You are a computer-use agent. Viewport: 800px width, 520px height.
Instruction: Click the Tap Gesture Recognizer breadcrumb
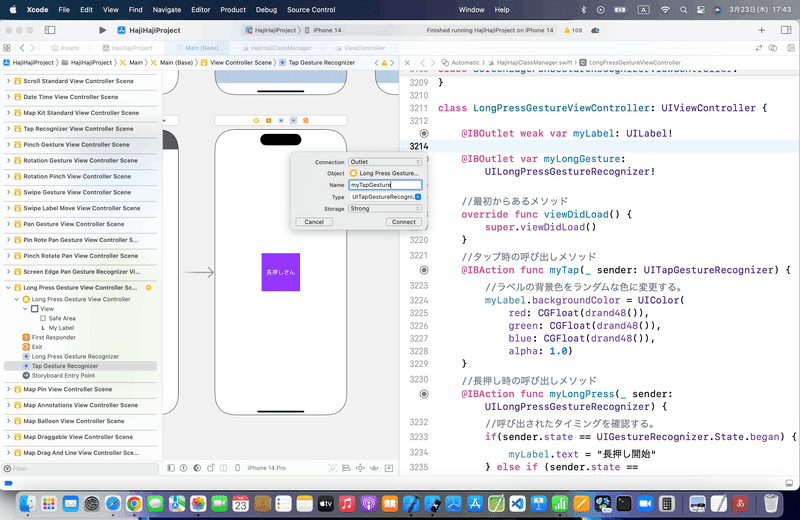[317, 63]
